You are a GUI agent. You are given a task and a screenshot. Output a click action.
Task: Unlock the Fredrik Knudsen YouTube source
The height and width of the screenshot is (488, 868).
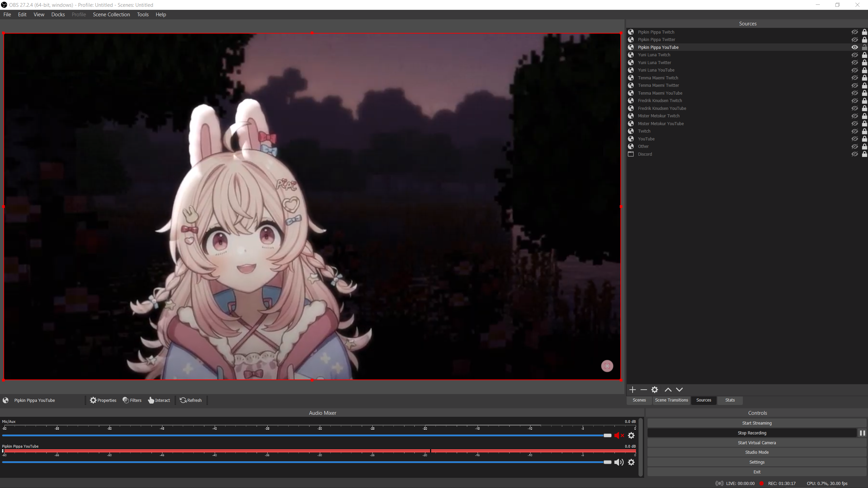(x=865, y=108)
